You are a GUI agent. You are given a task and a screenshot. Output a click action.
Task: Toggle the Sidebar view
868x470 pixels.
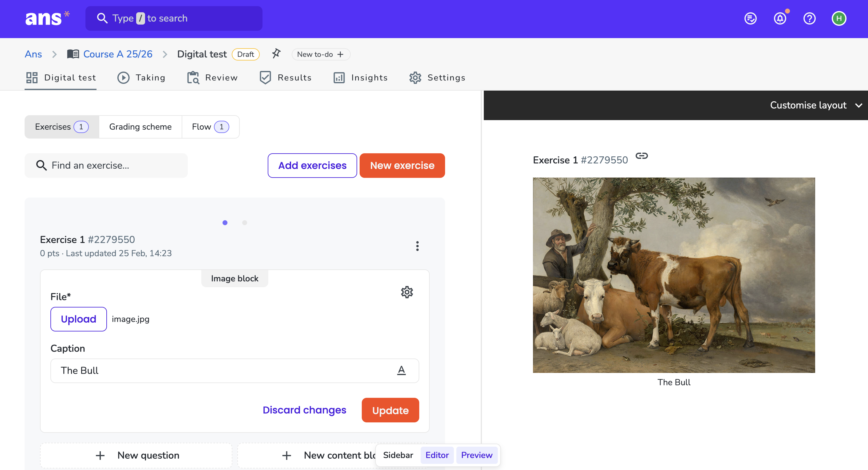(x=398, y=455)
